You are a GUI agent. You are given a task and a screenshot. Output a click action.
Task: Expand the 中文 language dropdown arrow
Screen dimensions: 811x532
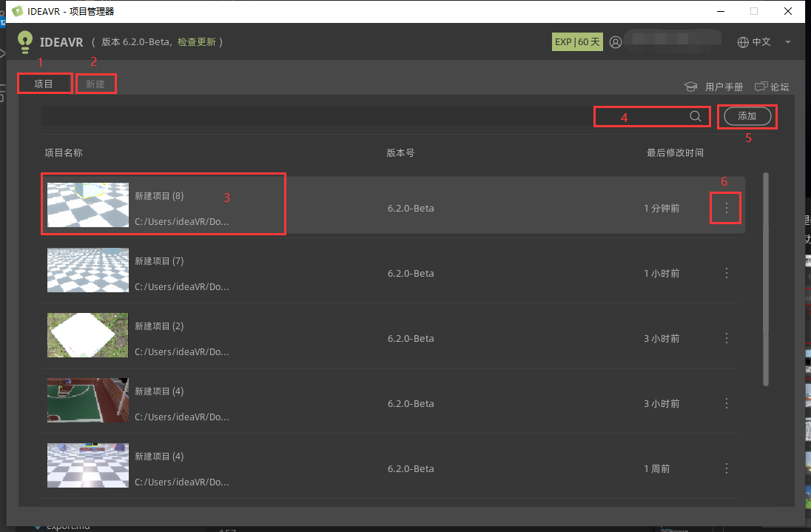tap(788, 42)
